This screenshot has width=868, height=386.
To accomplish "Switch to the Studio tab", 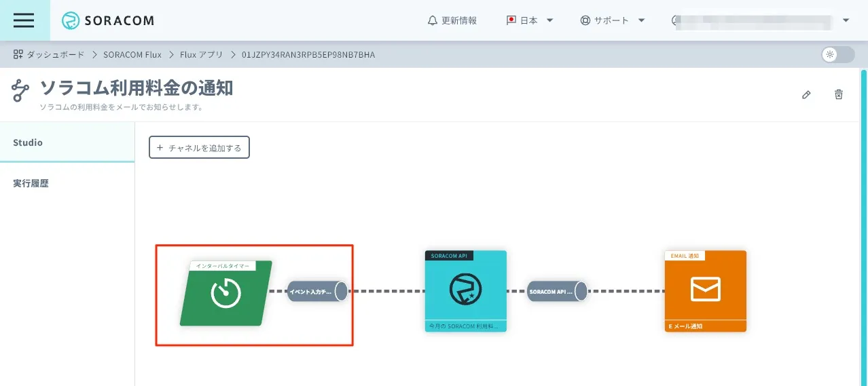I will (x=67, y=142).
